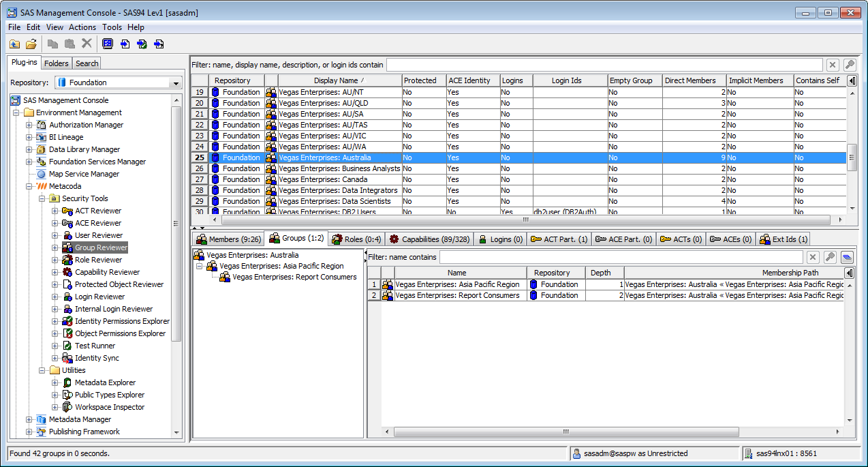Click the lower name contains filter field
The width and height of the screenshot is (868, 467).
(x=621, y=257)
